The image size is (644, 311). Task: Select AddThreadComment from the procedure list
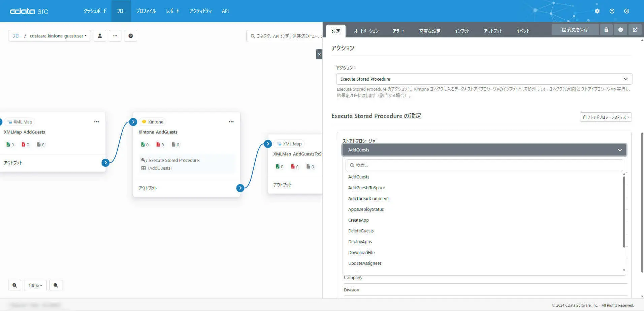pyautogui.click(x=368, y=198)
